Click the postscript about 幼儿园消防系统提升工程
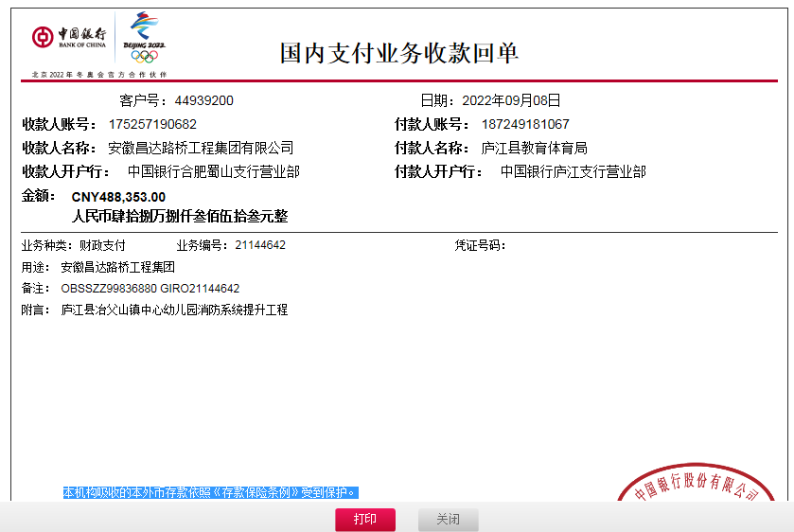The image size is (794, 532). (174, 310)
